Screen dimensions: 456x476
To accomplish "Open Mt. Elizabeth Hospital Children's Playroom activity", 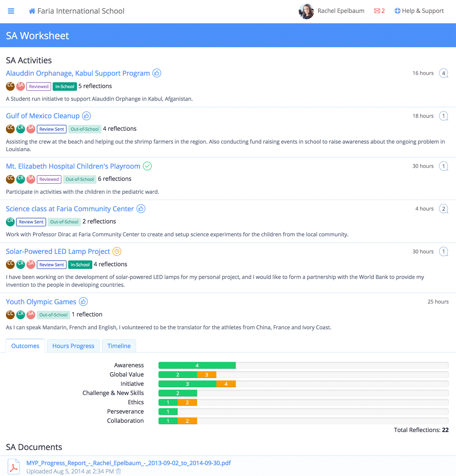I will pyautogui.click(x=73, y=166).
